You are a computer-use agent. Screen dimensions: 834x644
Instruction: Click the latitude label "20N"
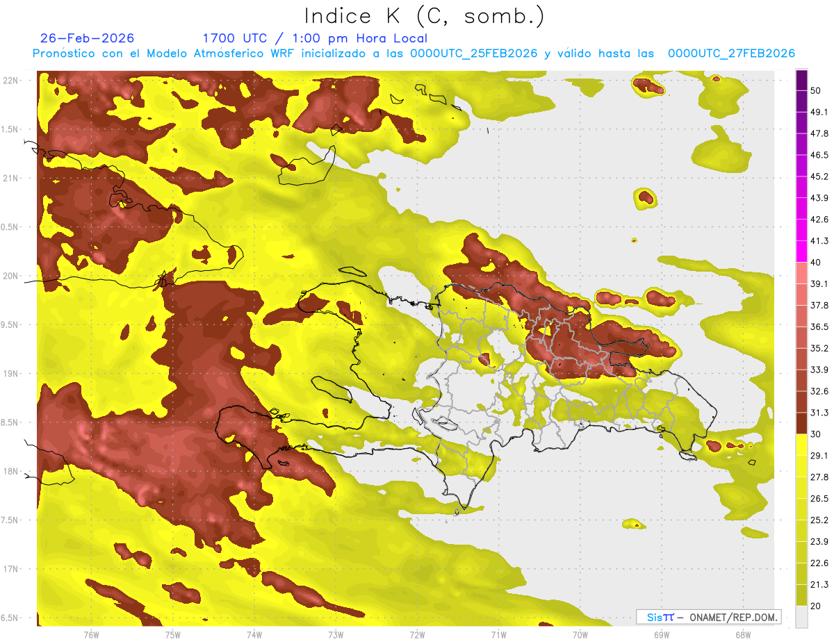pos(12,276)
